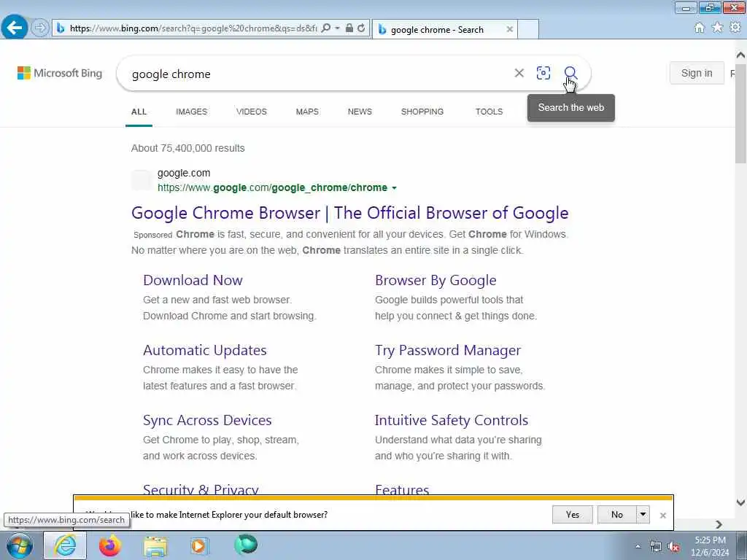Click the taskbar clock showing 5:25 PM

coord(710,540)
